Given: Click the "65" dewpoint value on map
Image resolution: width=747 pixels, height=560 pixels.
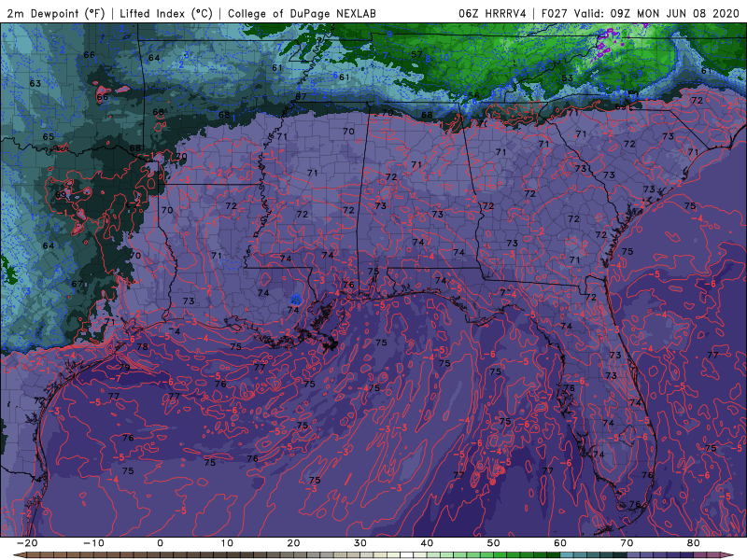Looking at the screenshot, I should (49, 136).
